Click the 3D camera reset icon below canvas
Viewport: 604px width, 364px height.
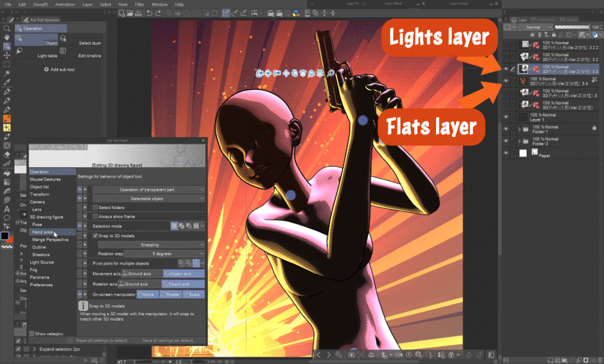point(351,355)
